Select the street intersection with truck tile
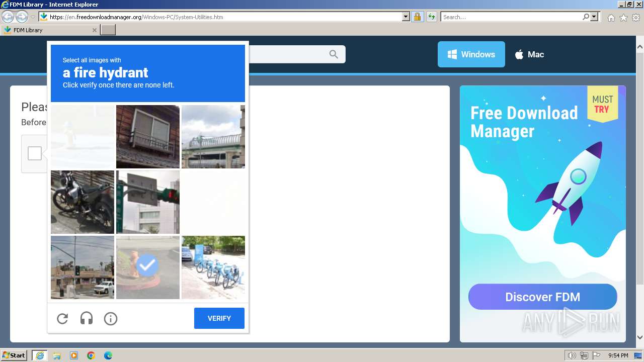The image size is (644, 362). coord(83,267)
